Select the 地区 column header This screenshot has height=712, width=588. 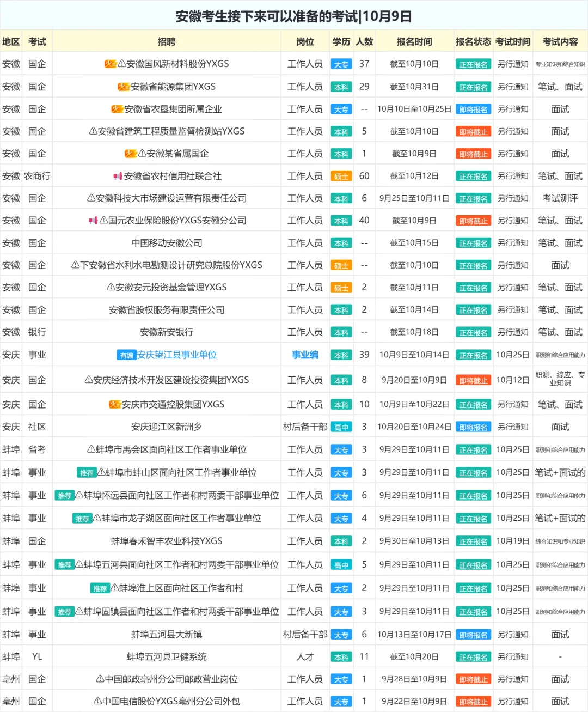tap(11, 41)
